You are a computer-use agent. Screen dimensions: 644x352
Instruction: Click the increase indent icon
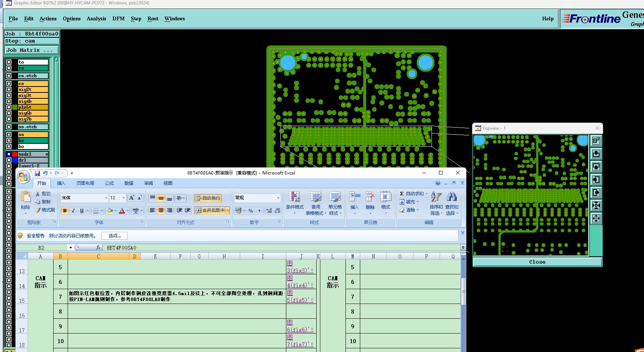point(188,210)
